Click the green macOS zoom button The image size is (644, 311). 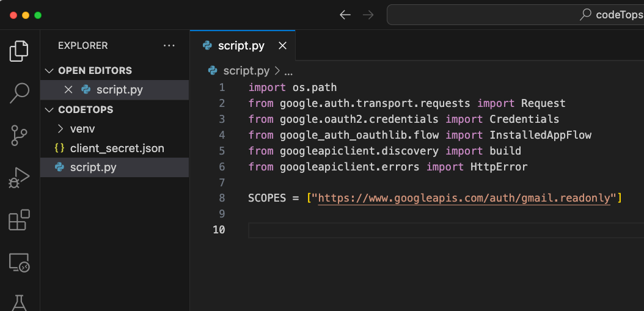click(x=38, y=15)
